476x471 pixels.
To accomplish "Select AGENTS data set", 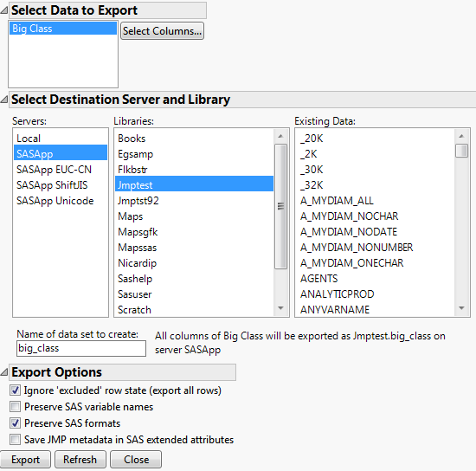I will (x=376, y=279).
